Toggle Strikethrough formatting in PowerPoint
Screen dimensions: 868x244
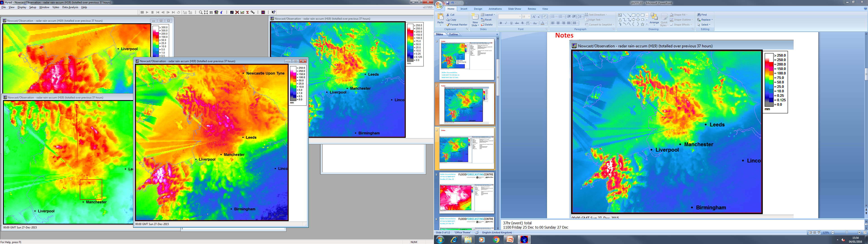coord(517,23)
